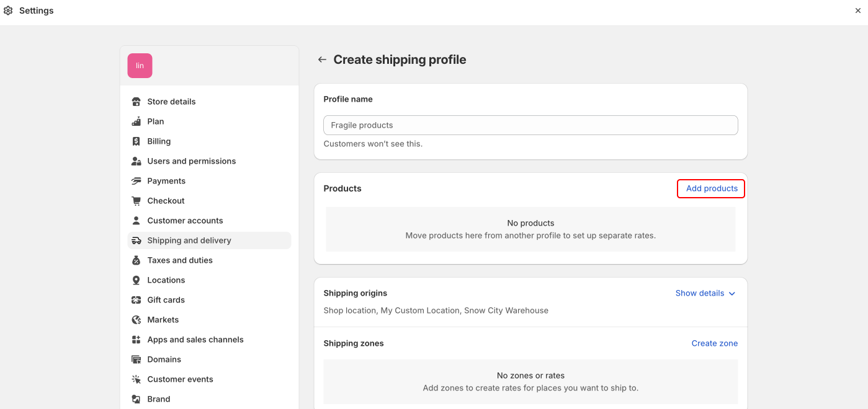Click the Markets globe icon
Image resolution: width=868 pixels, height=409 pixels.
[136, 320]
